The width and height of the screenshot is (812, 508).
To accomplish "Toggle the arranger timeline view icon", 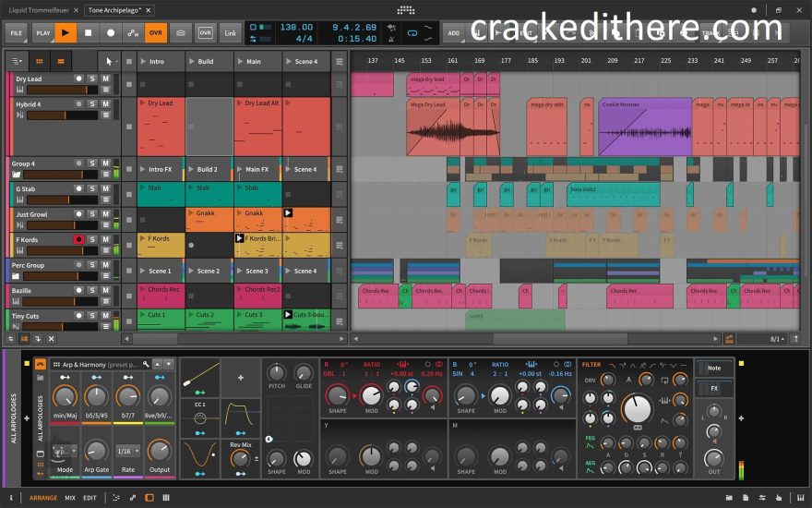I will [61, 61].
